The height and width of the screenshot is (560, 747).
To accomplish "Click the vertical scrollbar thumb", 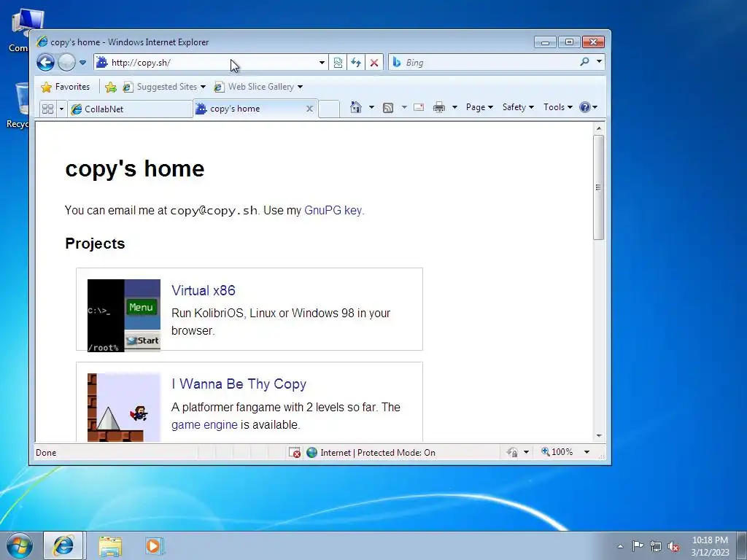I will pyautogui.click(x=599, y=187).
